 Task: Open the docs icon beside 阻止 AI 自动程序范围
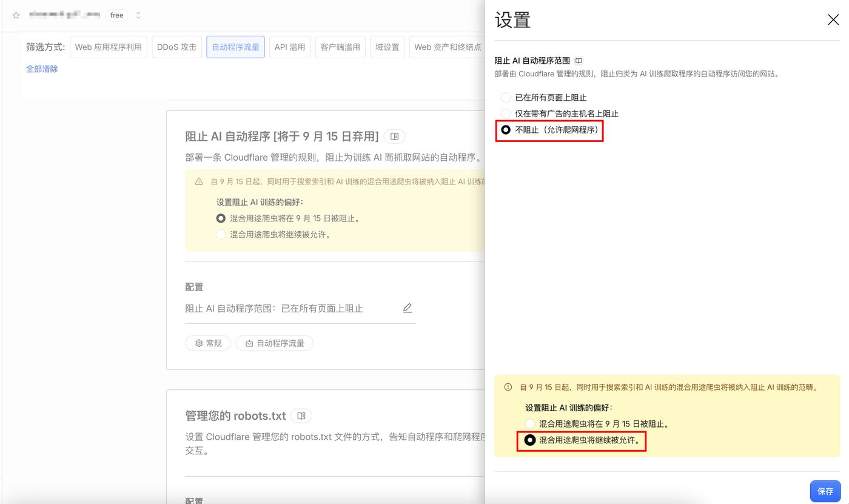pos(579,61)
